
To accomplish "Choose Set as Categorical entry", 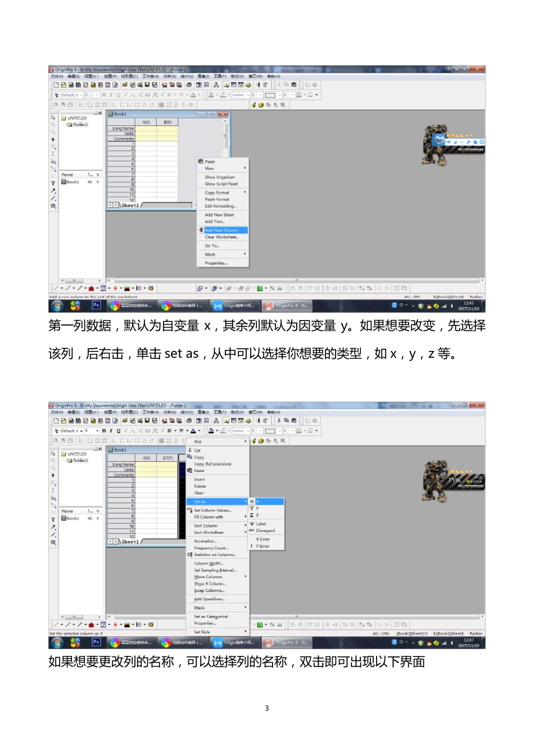I will click(217, 616).
